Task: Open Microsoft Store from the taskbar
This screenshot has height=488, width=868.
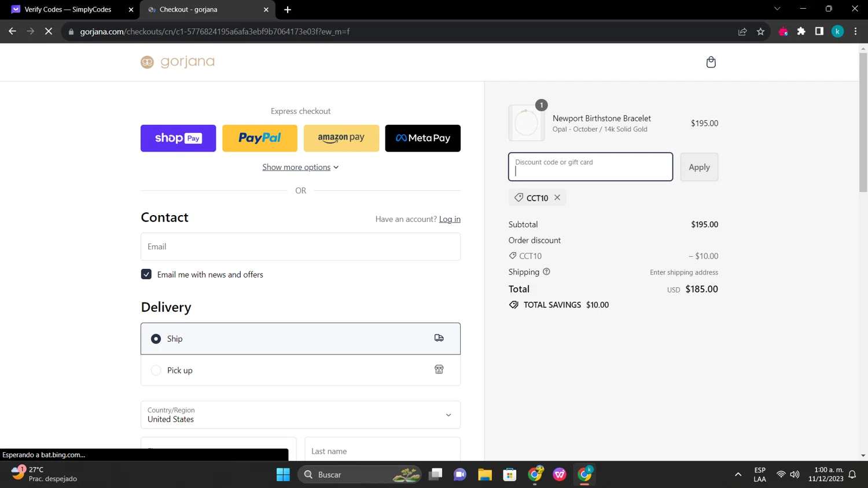Action: pos(510,474)
